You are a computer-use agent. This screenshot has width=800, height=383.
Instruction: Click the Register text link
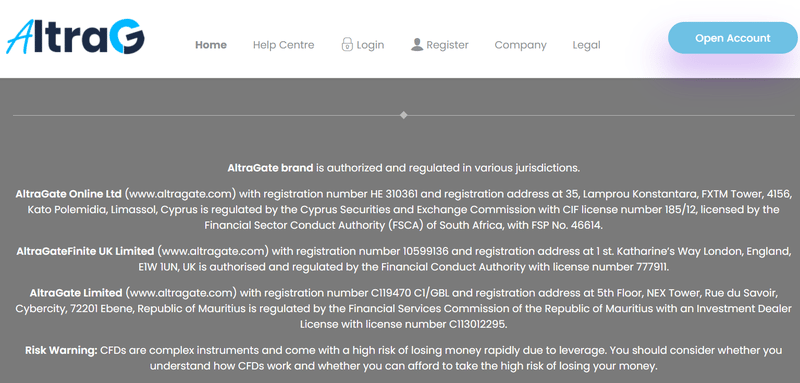[447, 45]
